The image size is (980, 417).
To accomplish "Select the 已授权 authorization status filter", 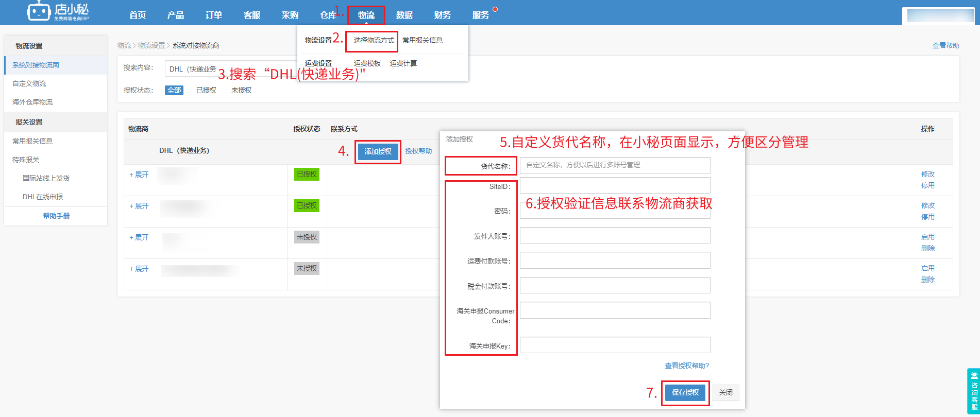I will (206, 90).
